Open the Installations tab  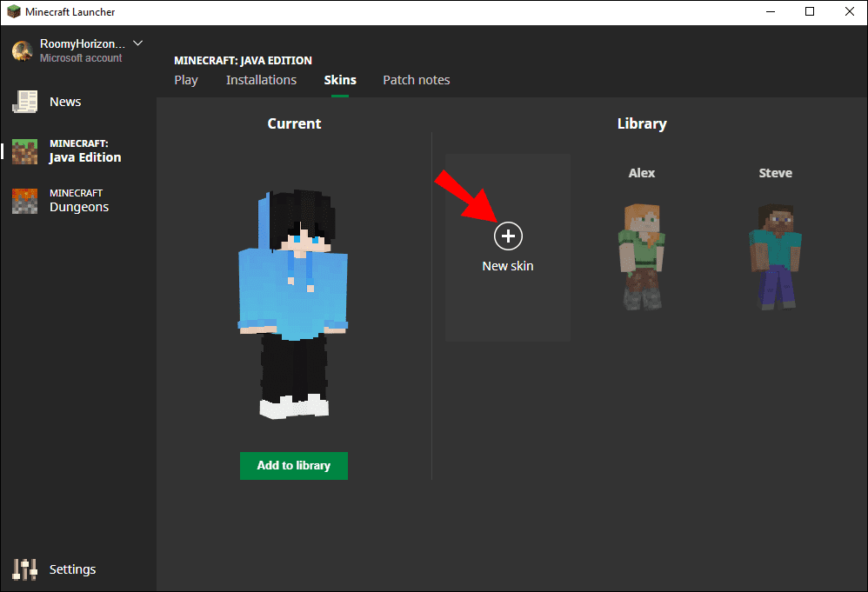tap(261, 80)
